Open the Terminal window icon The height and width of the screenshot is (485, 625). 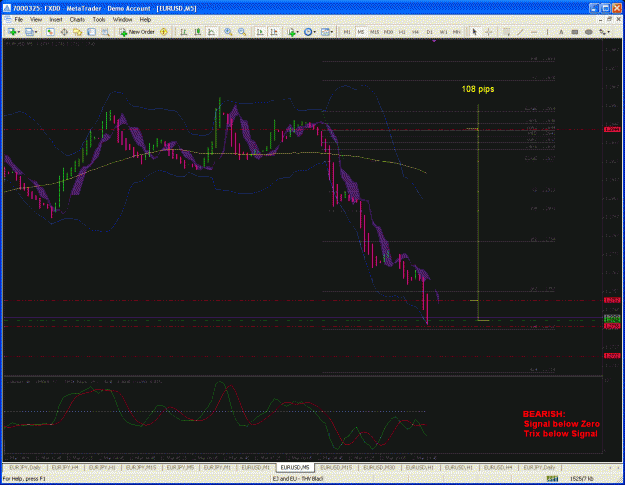(x=91, y=32)
